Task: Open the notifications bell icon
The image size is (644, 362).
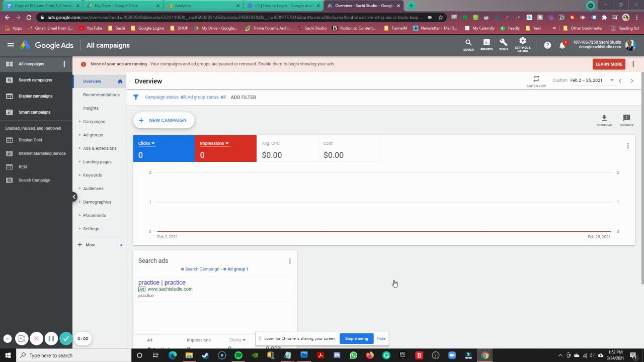Action: click(x=562, y=45)
